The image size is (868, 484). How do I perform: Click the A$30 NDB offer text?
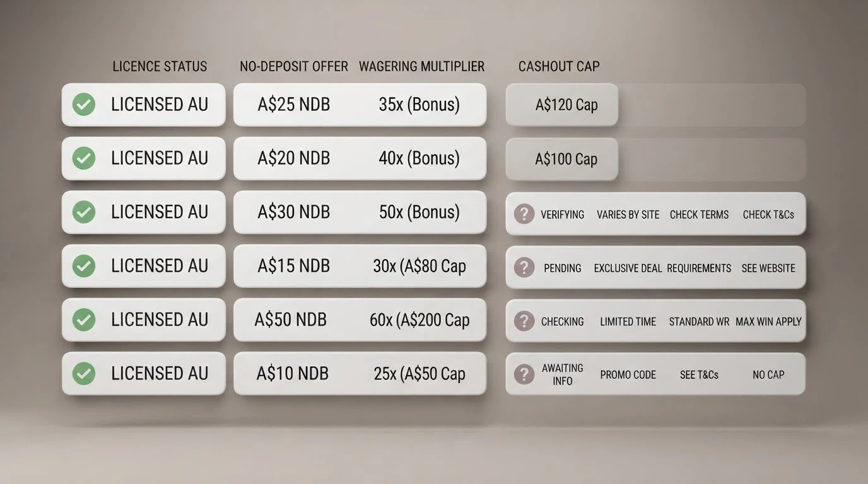[294, 212]
